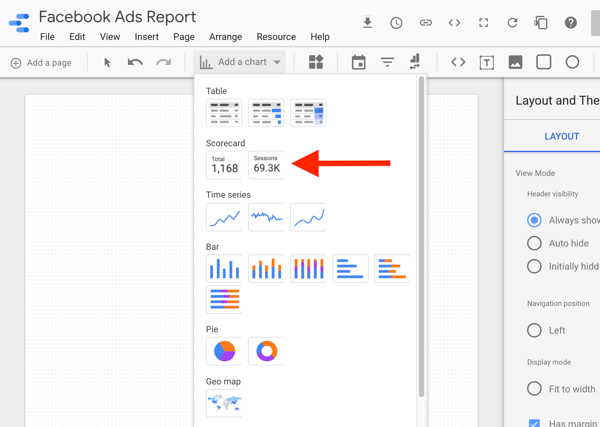Viewport: 600px width, 427px height.
Task: Add a 100% stacked horizontal bar chart
Action: 224,299
